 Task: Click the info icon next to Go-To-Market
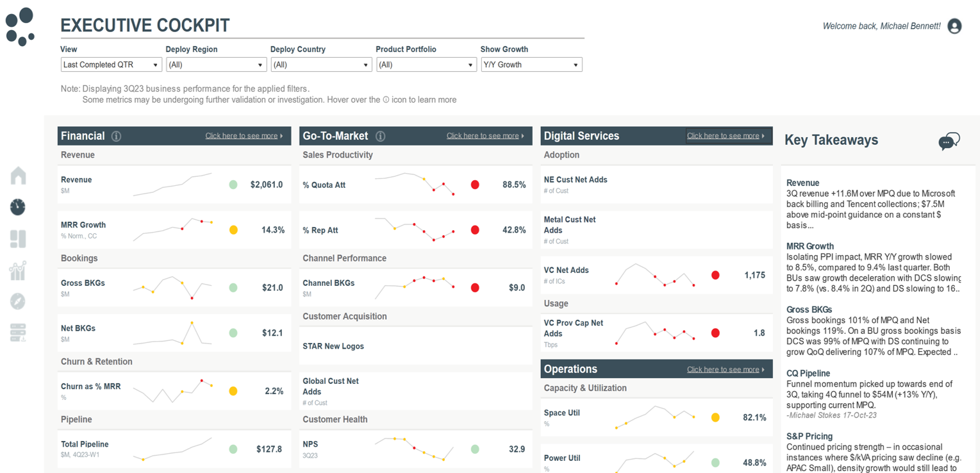[381, 136]
